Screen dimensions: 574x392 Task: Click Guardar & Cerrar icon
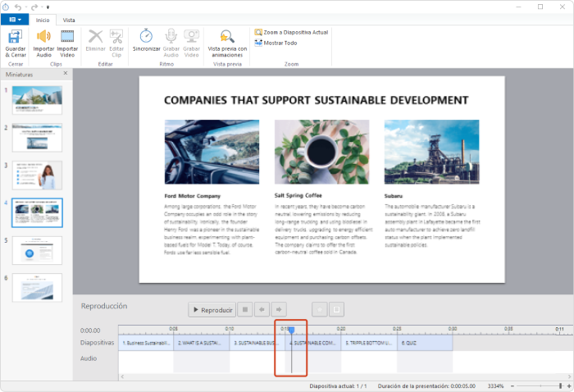16,43
